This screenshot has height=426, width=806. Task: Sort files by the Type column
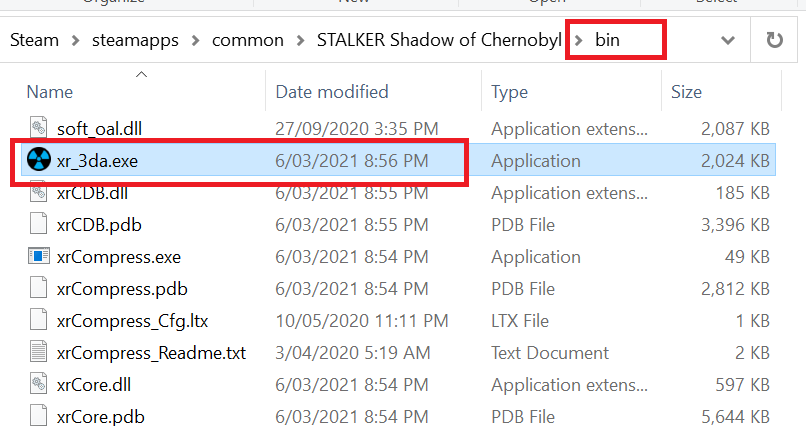pos(509,92)
